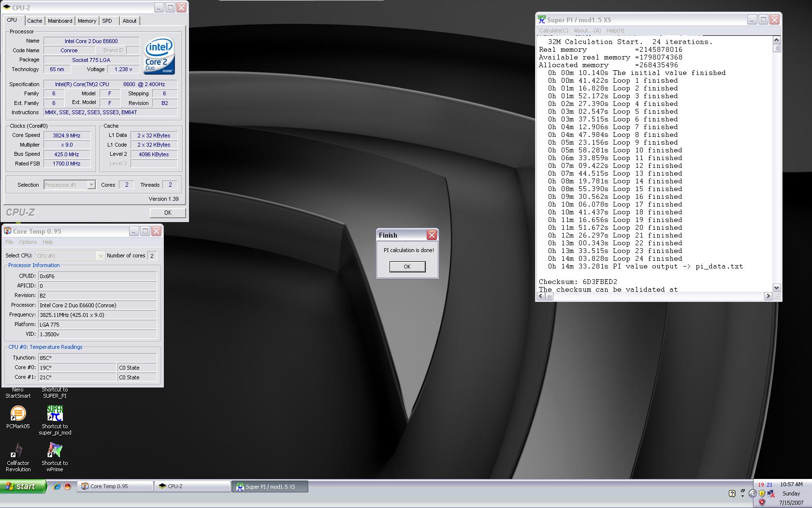Click the red shield tray icon
The width and height of the screenshot is (812, 508).
(762, 503)
